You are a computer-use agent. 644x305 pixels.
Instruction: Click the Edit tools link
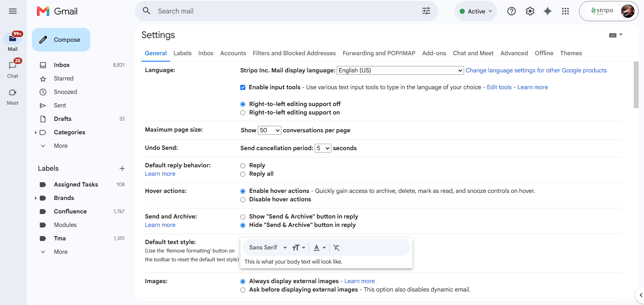click(x=499, y=87)
